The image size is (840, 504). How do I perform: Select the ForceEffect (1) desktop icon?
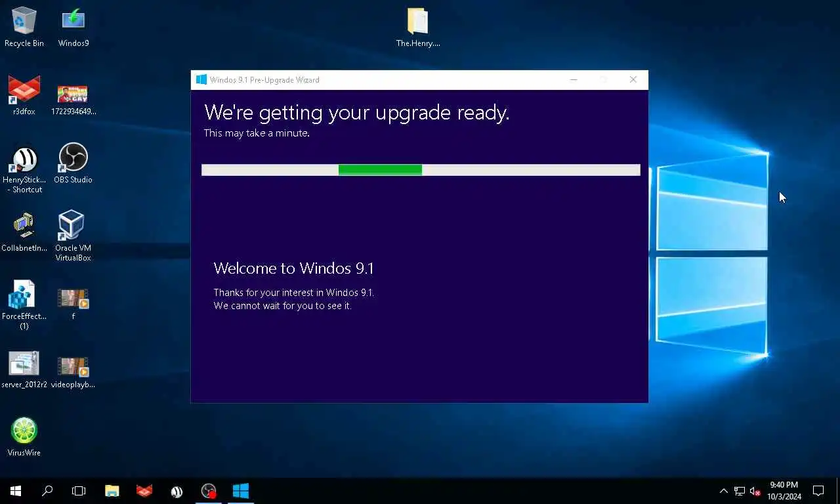coord(24,305)
